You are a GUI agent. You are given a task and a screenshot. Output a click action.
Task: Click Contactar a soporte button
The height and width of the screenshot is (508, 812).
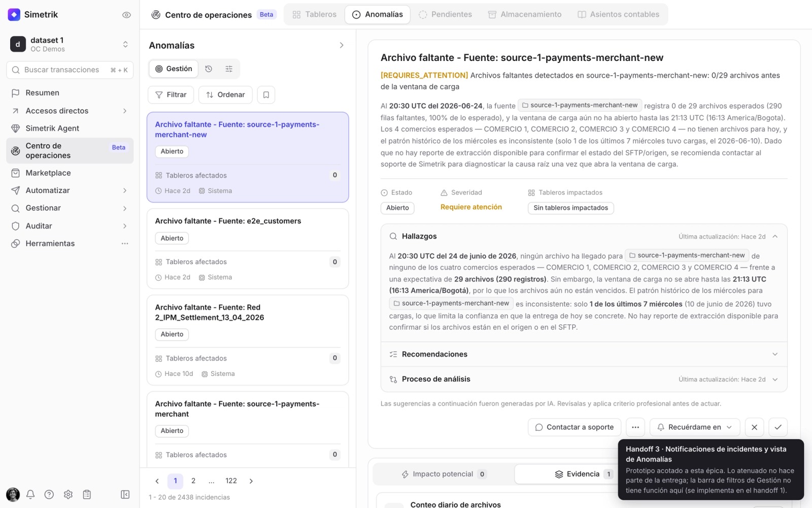tap(574, 427)
